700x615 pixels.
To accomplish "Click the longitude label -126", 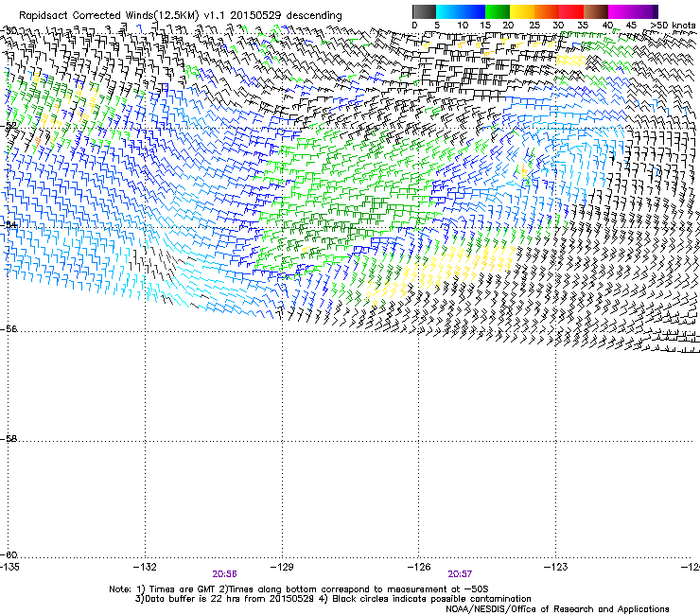I will (x=419, y=567).
